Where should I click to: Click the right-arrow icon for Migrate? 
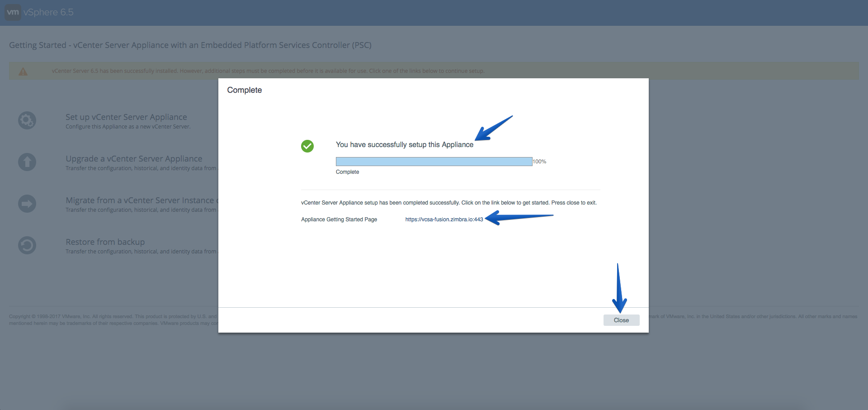pyautogui.click(x=27, y=204)
